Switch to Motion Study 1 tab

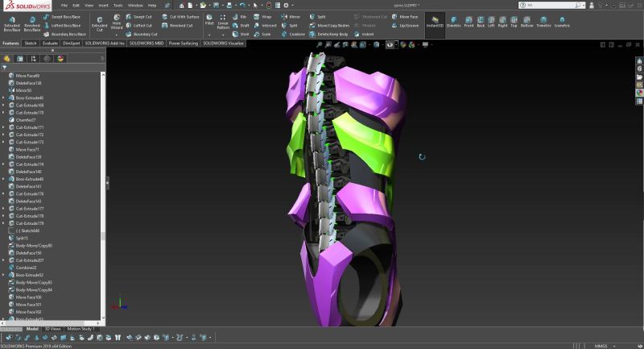(80, 329)
